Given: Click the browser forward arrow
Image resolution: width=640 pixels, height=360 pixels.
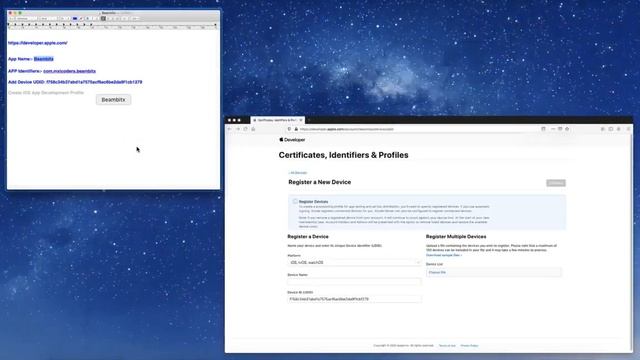Looking at the screenshot, I should [x=238, y=129].
